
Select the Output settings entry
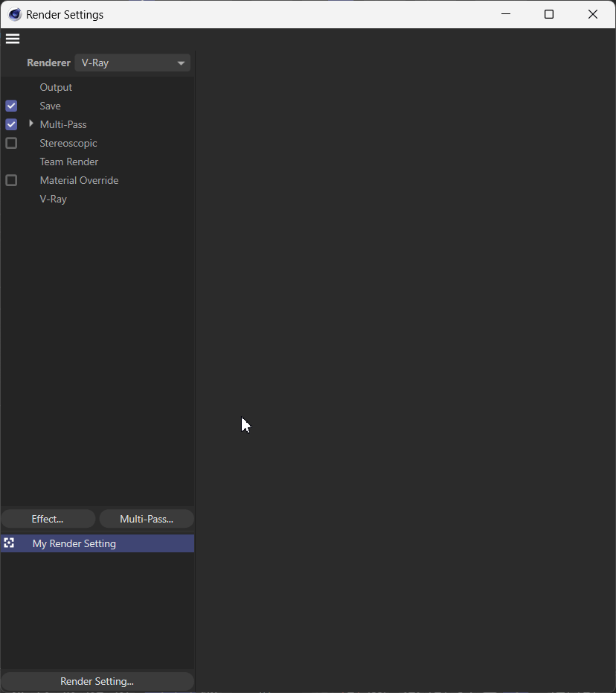[56, 87]
